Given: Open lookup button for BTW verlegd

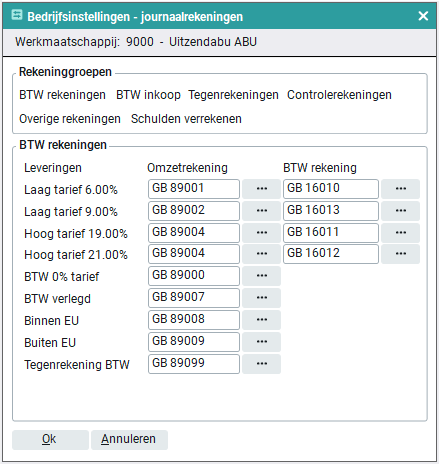Looking at the screenshot, I should pos(262,298).
